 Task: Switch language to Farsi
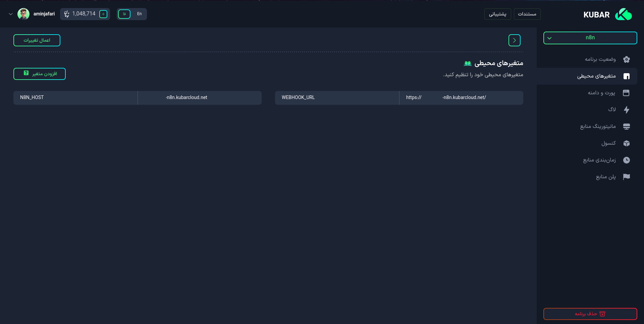click(x=124, y=14)
